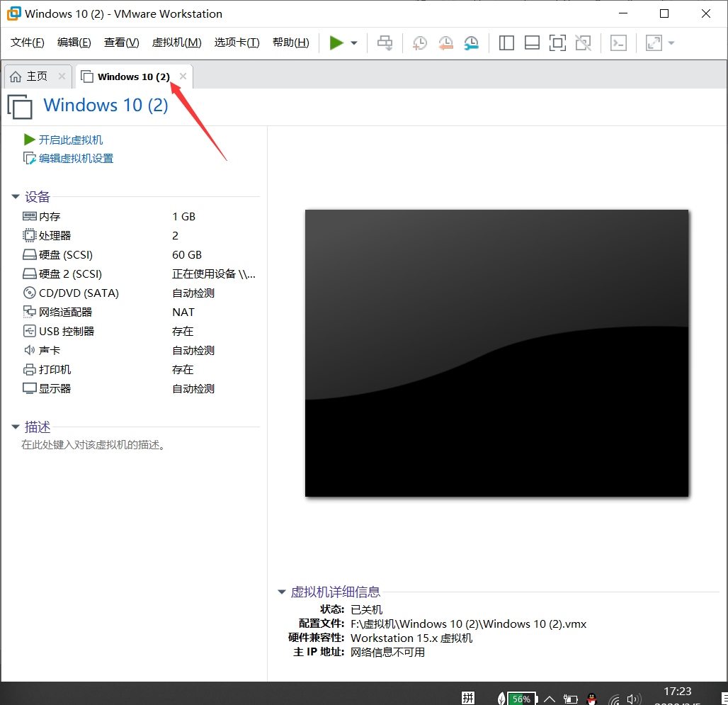Click the black VM screen preview
Viewport: 728px width, 705px height.
click(496, 353)
